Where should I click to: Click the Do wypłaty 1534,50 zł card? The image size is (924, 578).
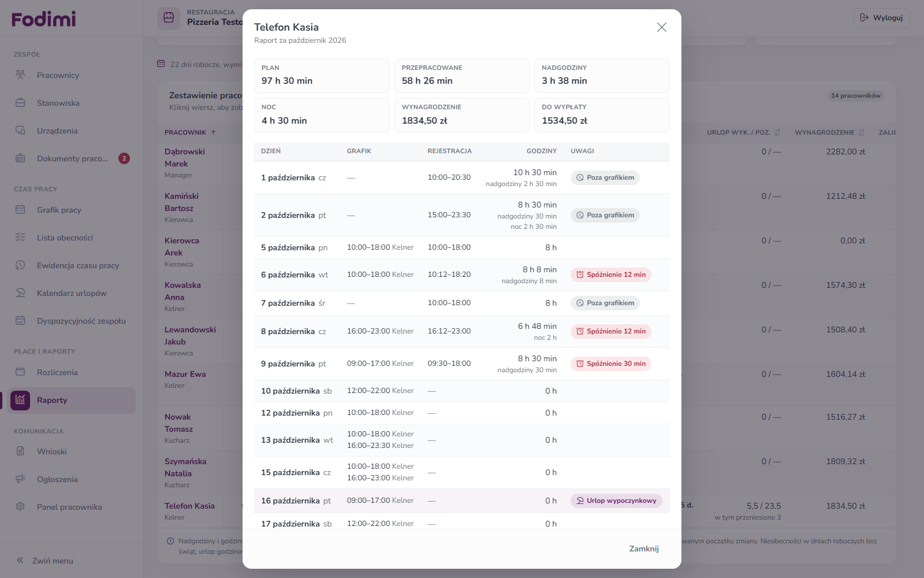tap(602, 115)
